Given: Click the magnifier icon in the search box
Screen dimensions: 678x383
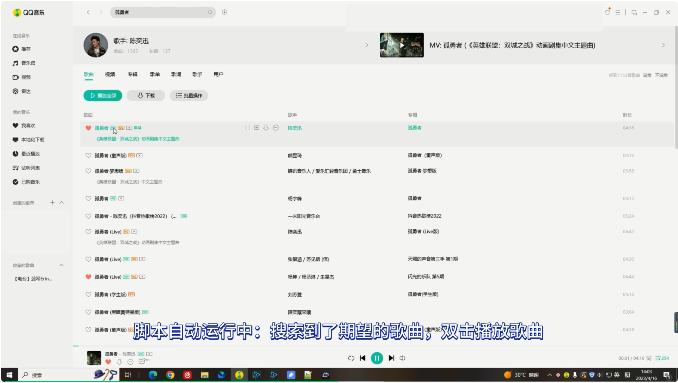Looking at the screenshot, I should [210, 12].
